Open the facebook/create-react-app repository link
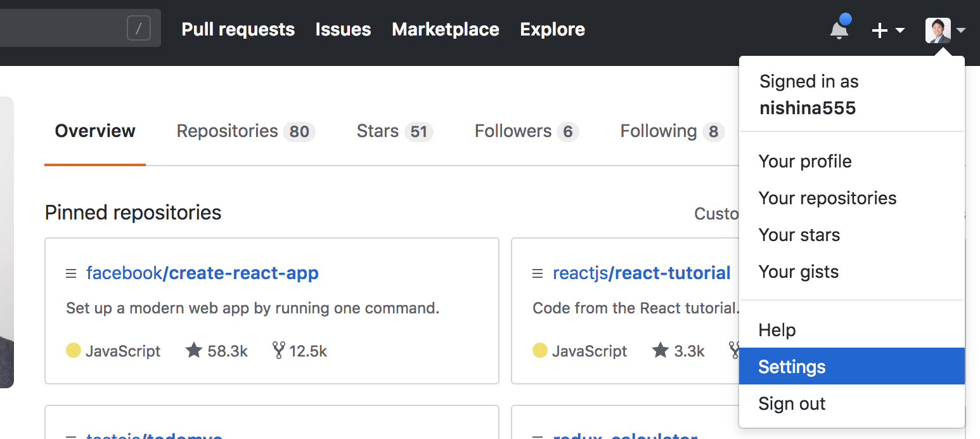Screen dimensions: 980x439 203,273
